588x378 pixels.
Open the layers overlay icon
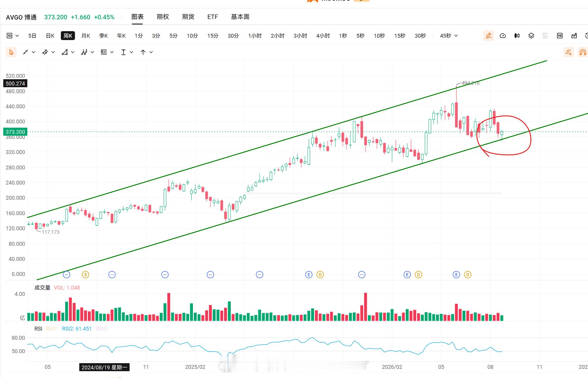click(531, 36)
